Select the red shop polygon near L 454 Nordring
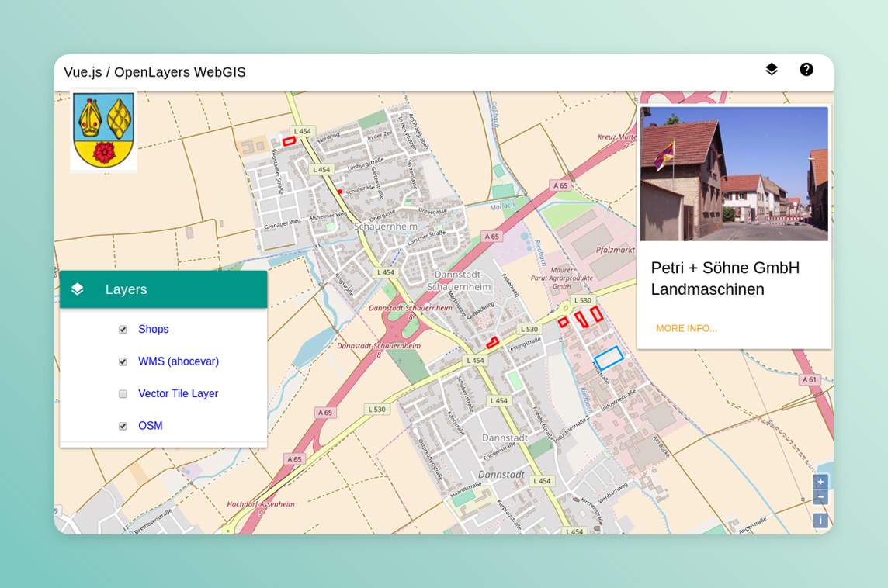Screen dimensions: 888x588 click(289, 141)
